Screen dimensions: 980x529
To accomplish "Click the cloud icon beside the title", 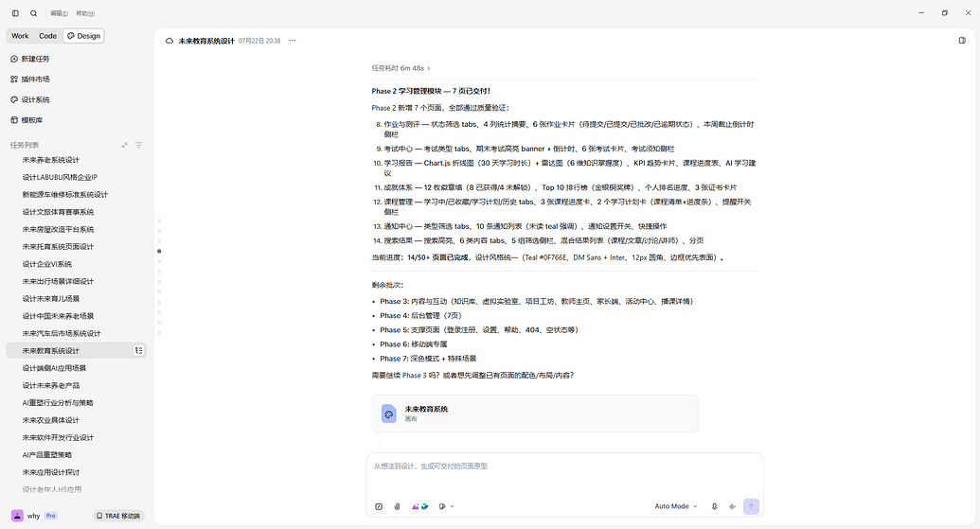I will [x=169, y=41].
